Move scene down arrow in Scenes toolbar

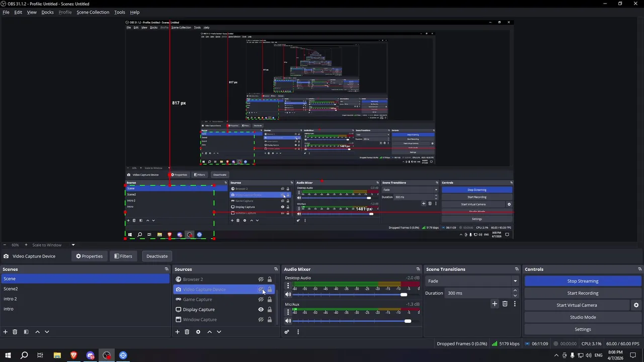click(x=47, y=332)
